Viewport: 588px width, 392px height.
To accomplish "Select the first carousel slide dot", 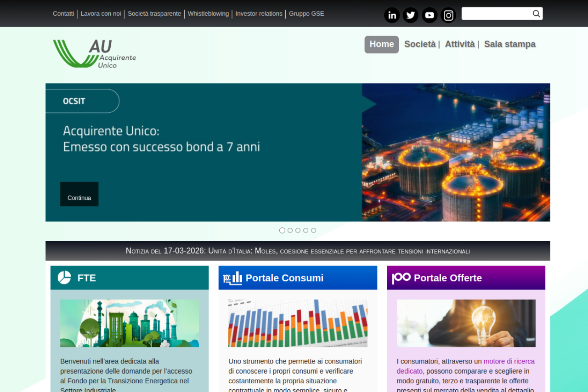I will point(282,230).
